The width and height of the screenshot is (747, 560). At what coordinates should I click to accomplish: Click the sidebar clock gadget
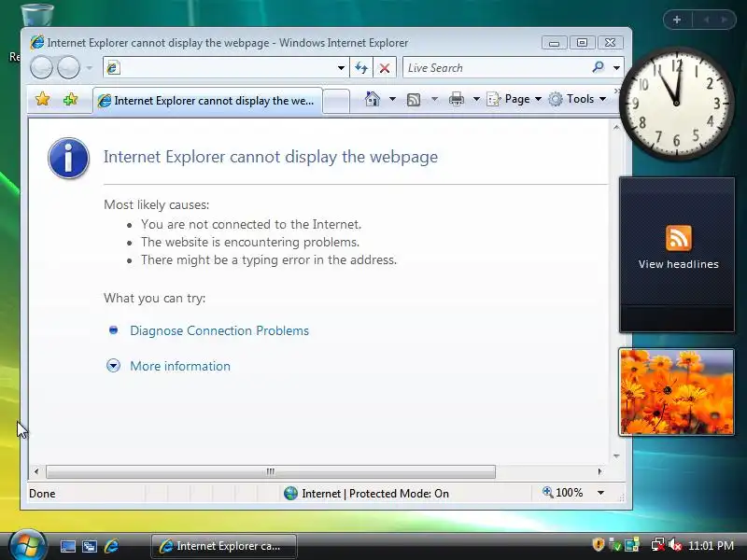(x=676, y=103)
